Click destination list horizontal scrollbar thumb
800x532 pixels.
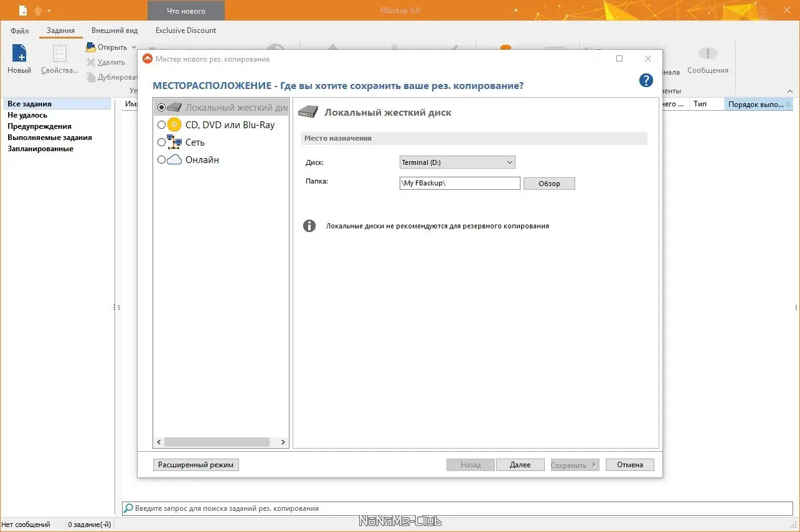[x=217, y=442]
